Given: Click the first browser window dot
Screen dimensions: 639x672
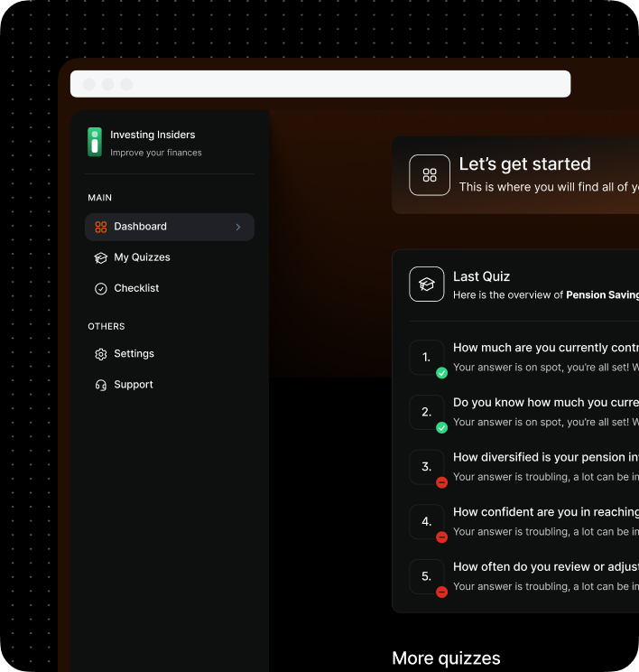Looking at the screenshot, I should pyautogui.click(x=89, y=84).
